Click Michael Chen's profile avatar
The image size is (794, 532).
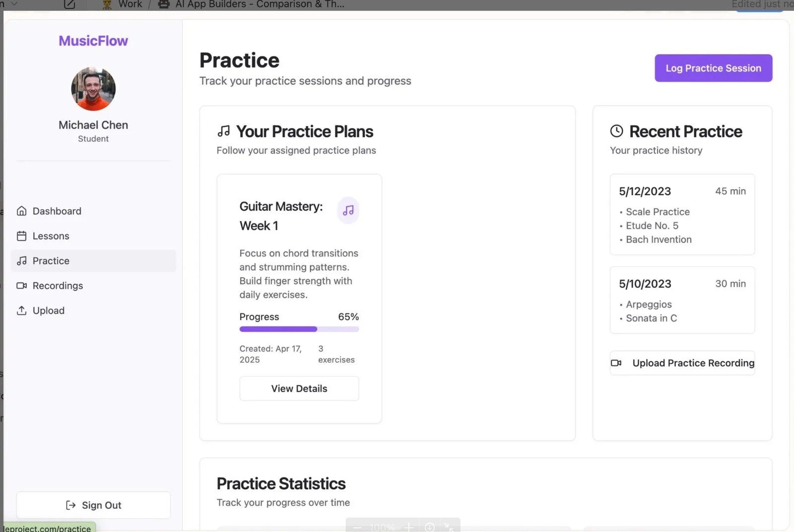[93, 89]
